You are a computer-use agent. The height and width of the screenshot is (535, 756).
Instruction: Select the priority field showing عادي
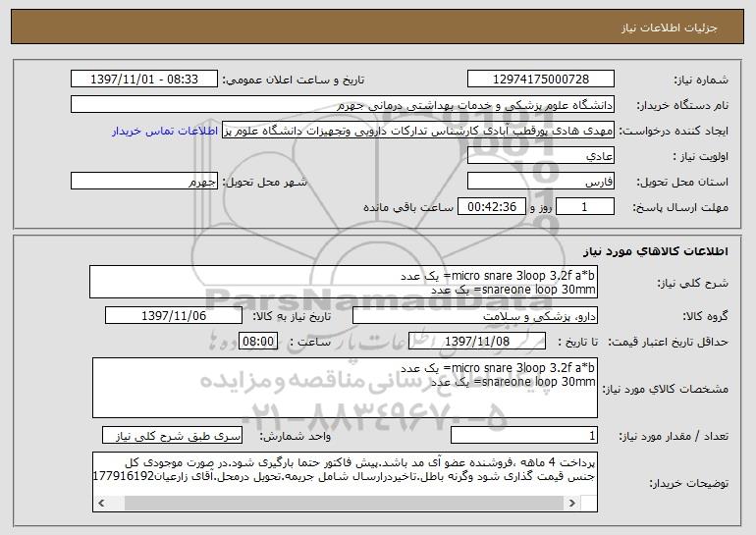540,156
